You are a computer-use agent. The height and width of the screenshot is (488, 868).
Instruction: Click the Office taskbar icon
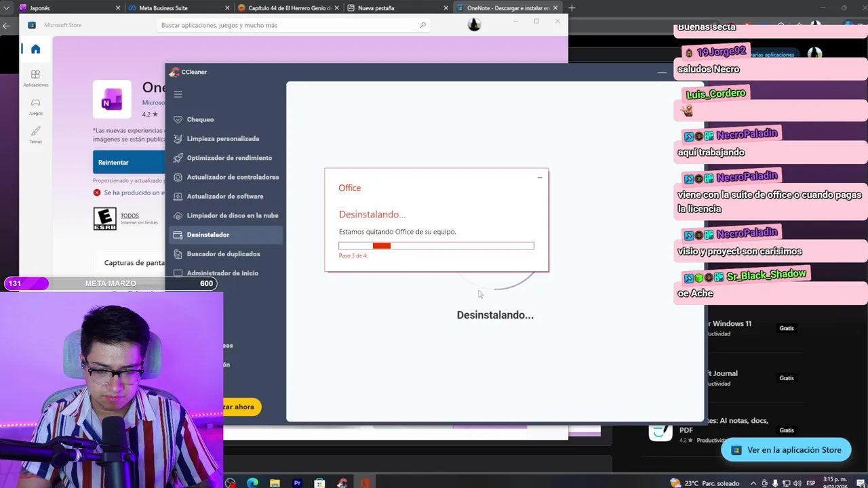pos(364,483)
